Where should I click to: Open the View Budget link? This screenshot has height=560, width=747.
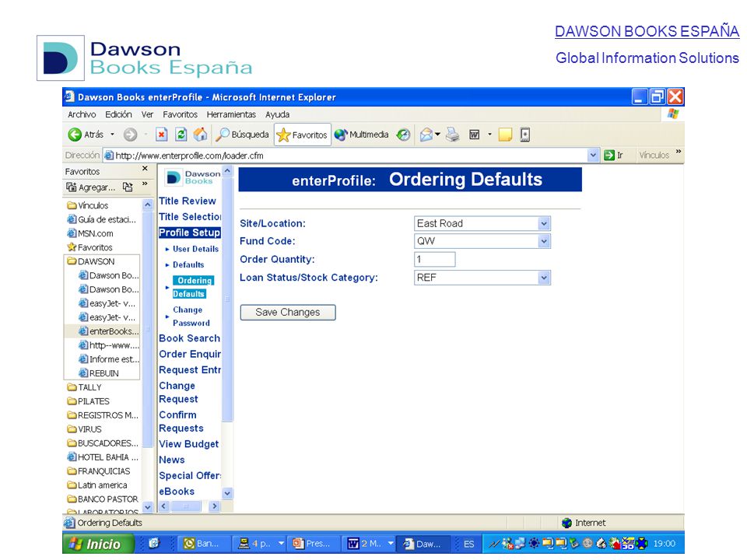coord(188,444)
